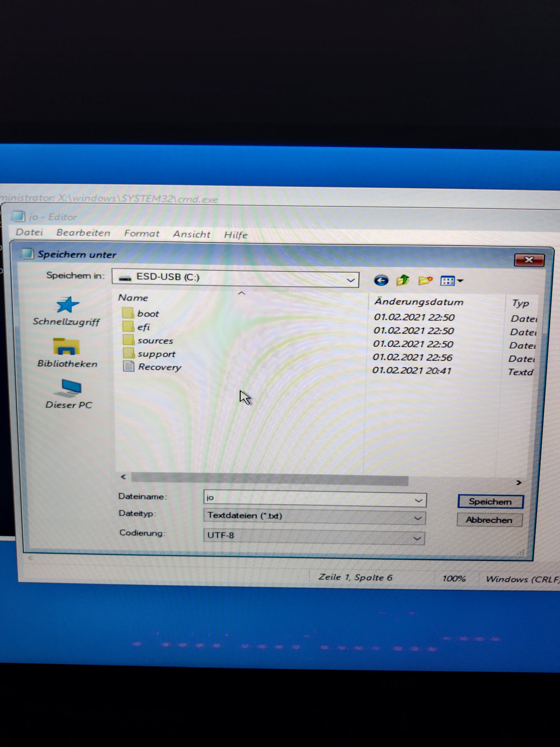This screenshot has height=747, width=560.
Task: Select the Recovery text file
Action: (x=159, y=367)
